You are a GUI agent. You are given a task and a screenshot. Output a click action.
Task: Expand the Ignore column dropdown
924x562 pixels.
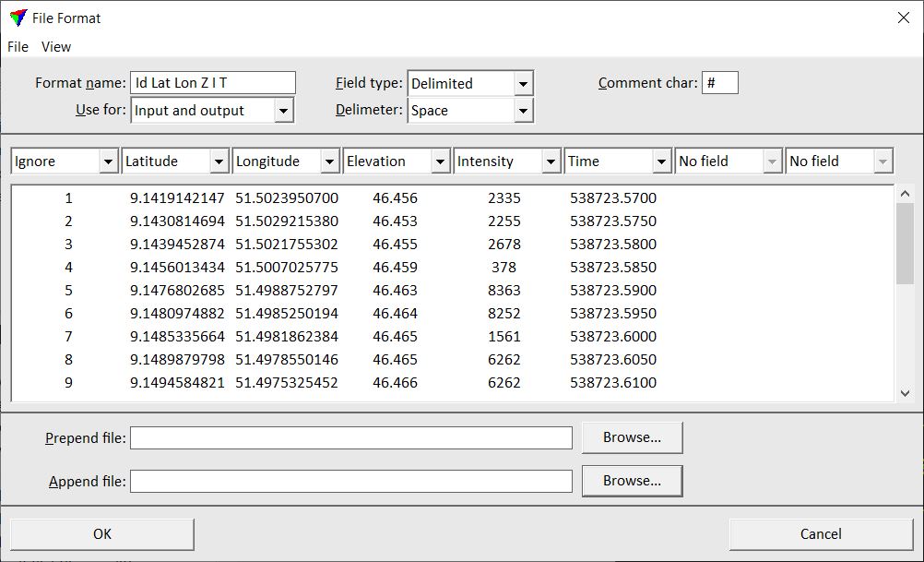[109, 160]
